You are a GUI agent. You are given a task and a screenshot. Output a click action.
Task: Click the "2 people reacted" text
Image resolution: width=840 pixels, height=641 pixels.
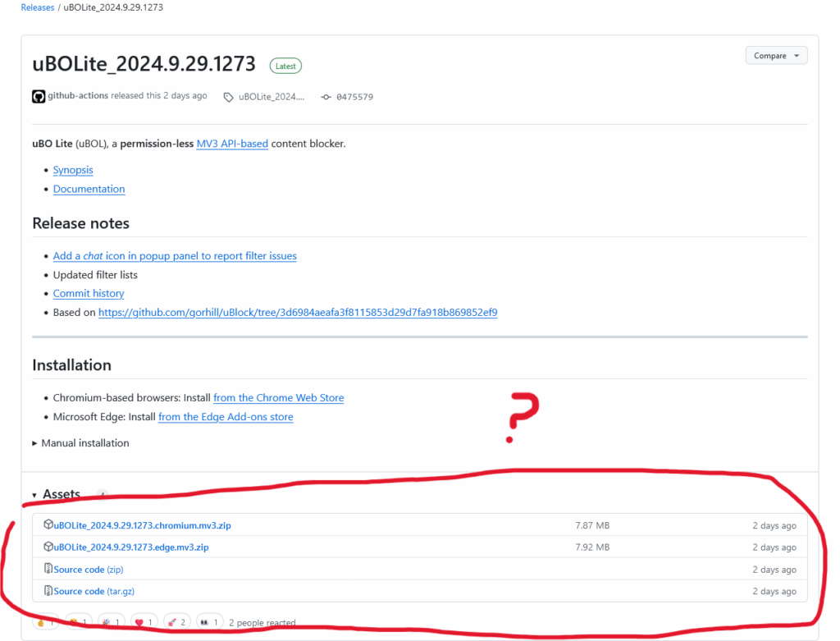pyautogui.click(x=262, y=623)
